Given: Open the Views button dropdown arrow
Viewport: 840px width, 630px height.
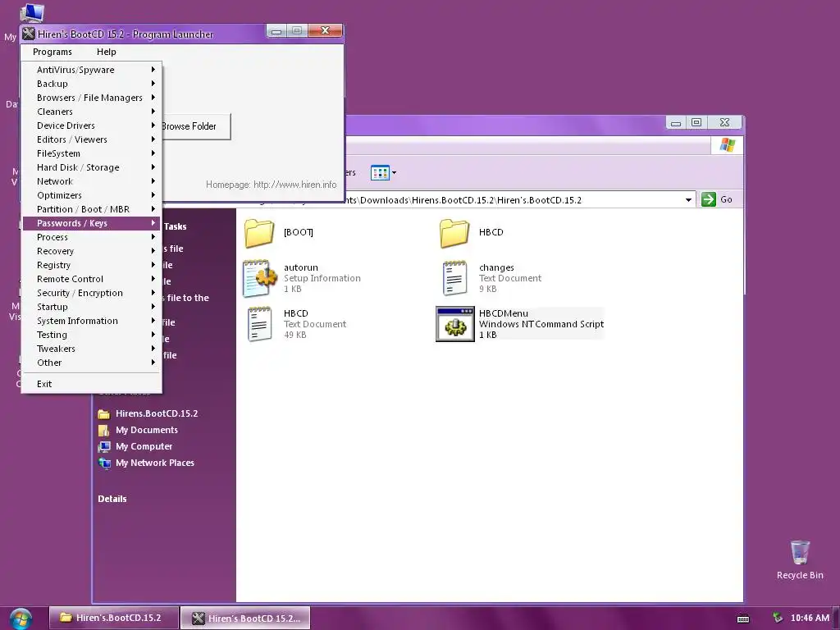Looking at the screenshot, I should click(x=395, y=173).
